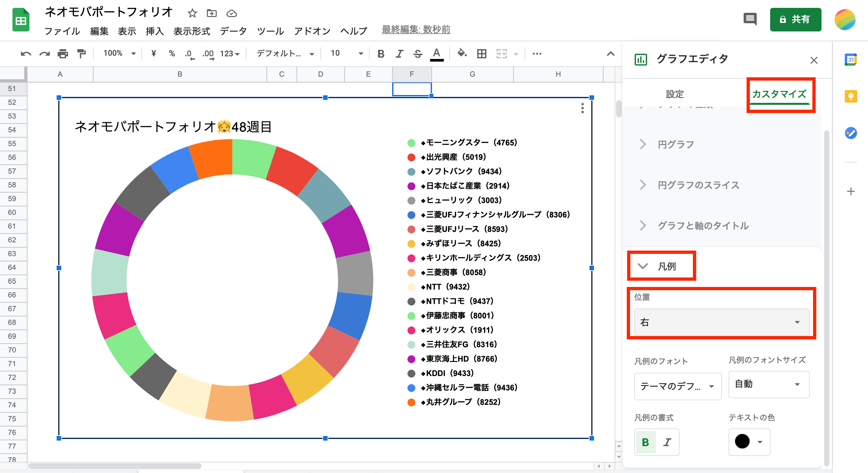
Task: Open cell borders menu
Action: (x=482, y=54)
